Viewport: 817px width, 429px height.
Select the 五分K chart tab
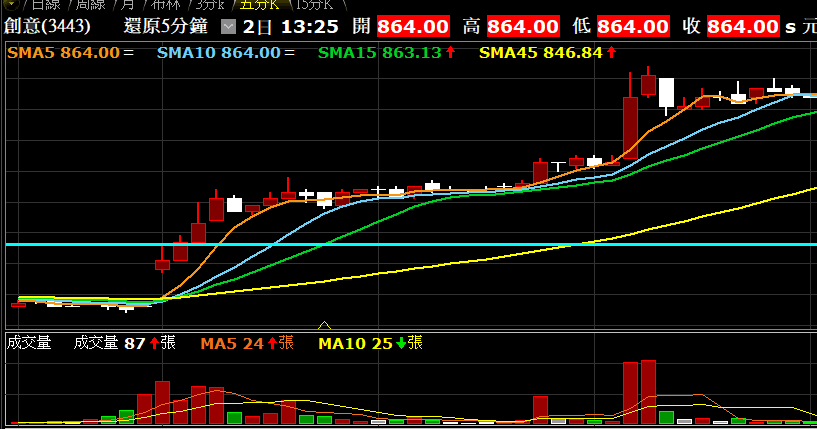coord(252,5)
